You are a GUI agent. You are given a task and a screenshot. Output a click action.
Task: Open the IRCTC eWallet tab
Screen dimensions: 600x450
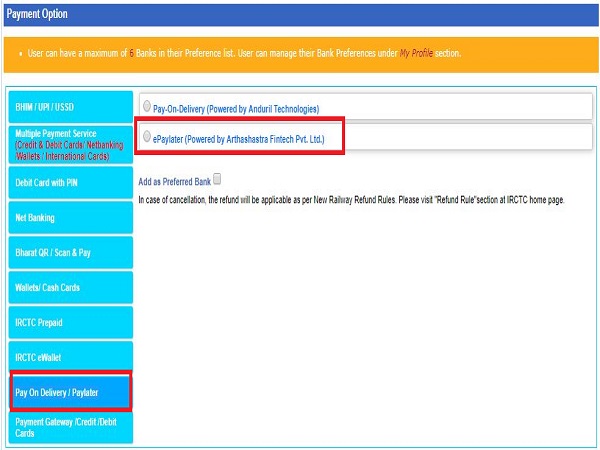tap(70, 357)
